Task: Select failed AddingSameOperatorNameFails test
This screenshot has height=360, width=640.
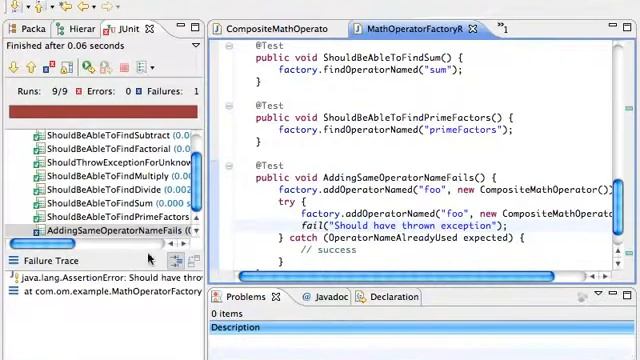Action: tap(112, 231)
